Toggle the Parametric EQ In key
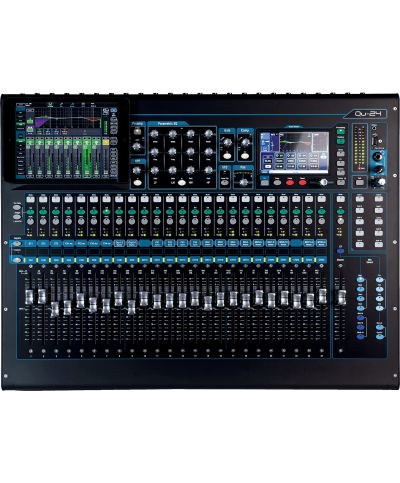Screen dimensions: 400x483 pyautogui.click(x=182, y=182)
